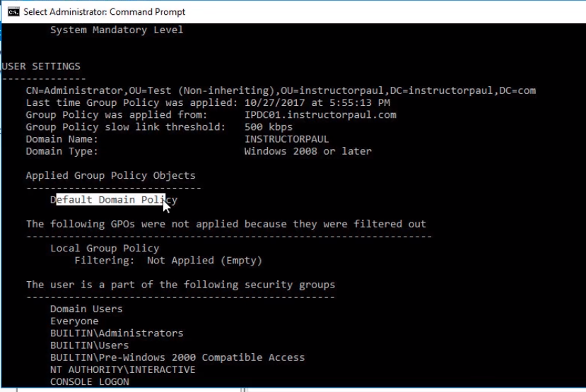Screen dimensions: 586x392
Task: Click the BUILTIN\Users group line
Action: 89,345
